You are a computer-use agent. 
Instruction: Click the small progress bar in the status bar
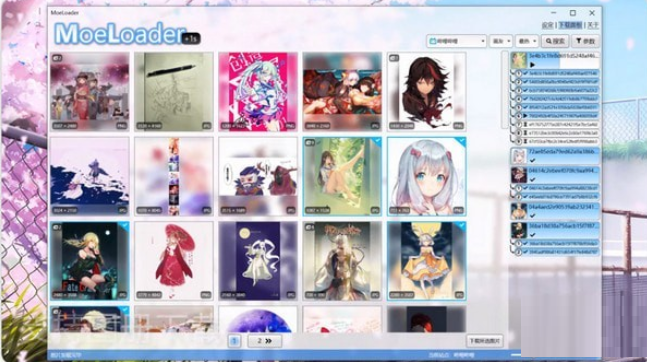[515, 355]
